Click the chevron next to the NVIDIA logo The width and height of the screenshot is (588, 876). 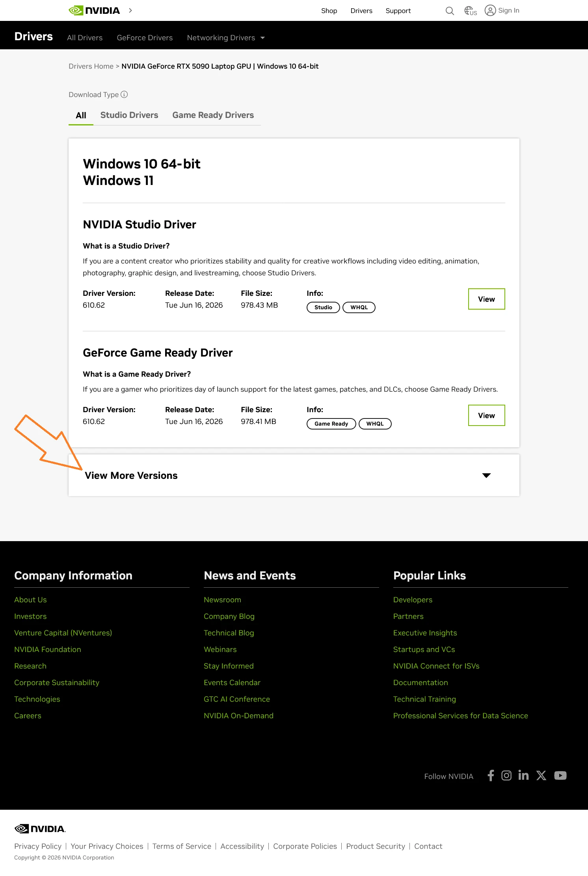[x=130, y=11]
